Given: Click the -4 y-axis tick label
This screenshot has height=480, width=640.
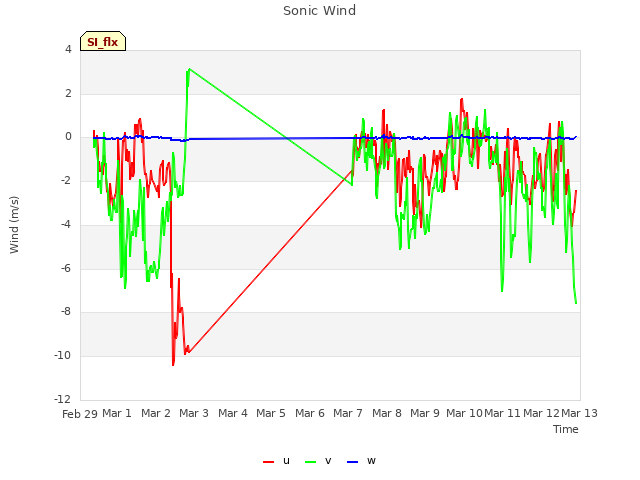Looking at the screenshot, I should tap(66, 224).
